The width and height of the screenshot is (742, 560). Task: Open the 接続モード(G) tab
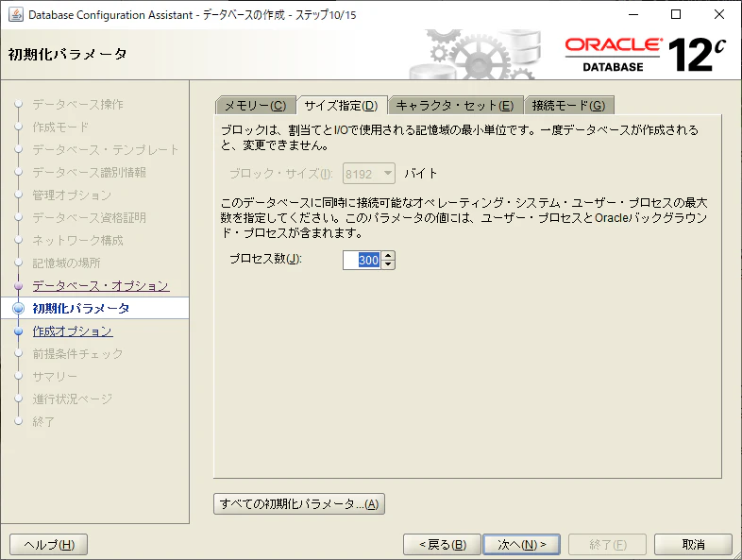point(569,105)
